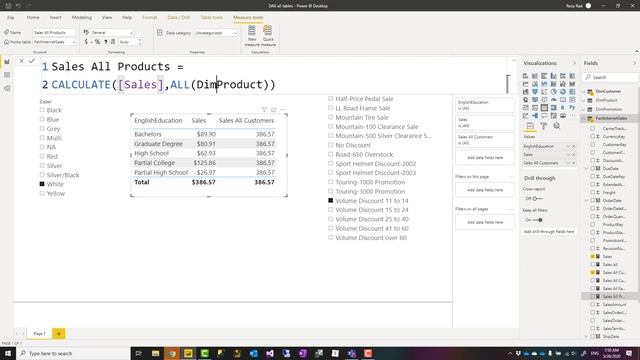
Task: Check the Black color slicer option
Action: (x=42, y=110)
